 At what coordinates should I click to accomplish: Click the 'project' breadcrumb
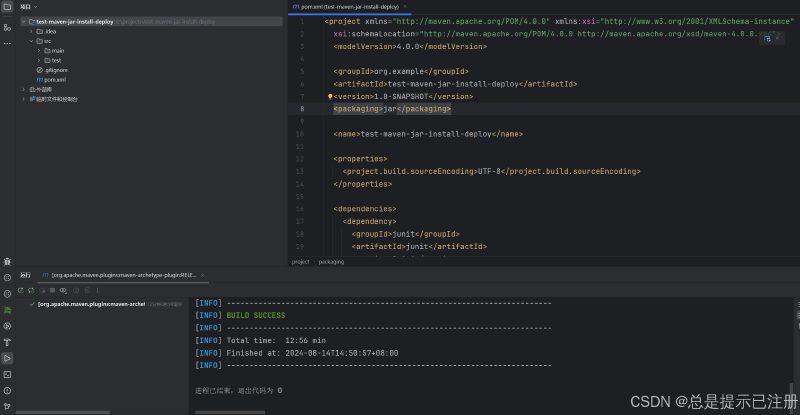coord(301,262)
